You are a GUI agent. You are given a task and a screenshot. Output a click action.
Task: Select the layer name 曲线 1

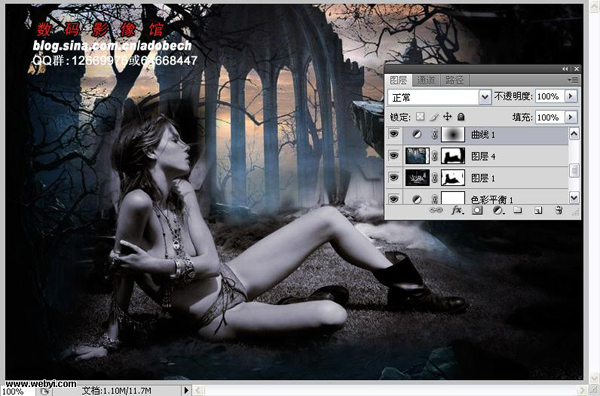[483, 135]
